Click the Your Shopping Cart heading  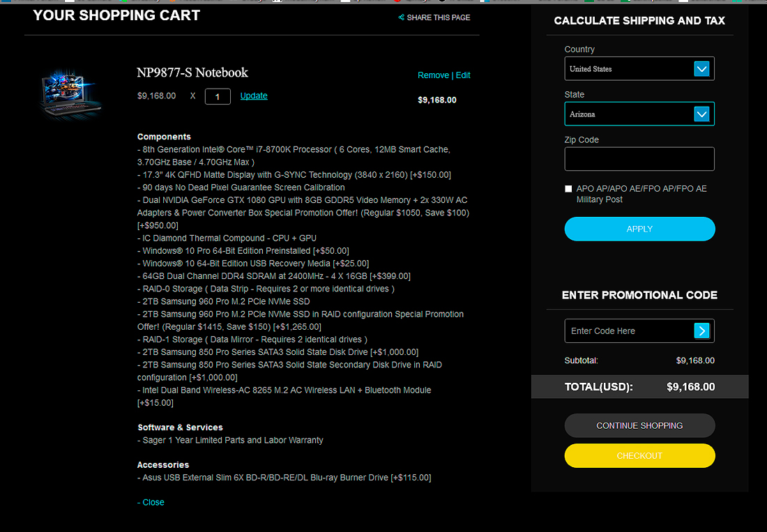pos(116,15)
